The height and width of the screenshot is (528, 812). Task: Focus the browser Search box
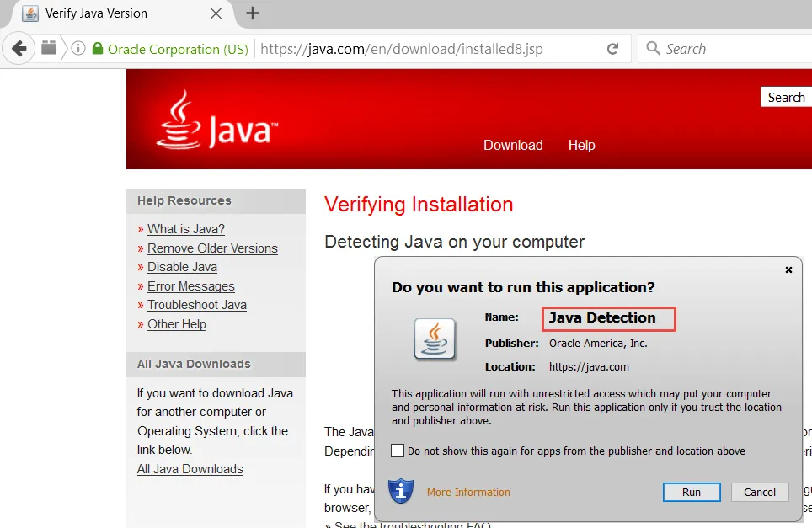pos(725,49)
